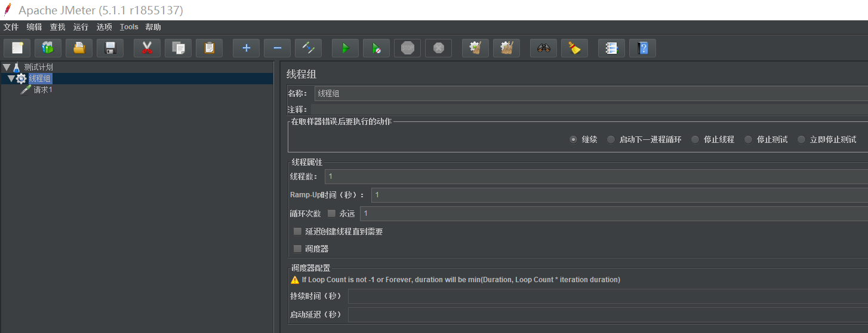Image resolution: width=868 pixels, height=333 pixels.
Task: Open Search with binoculars icon
Action: point(543,48)
